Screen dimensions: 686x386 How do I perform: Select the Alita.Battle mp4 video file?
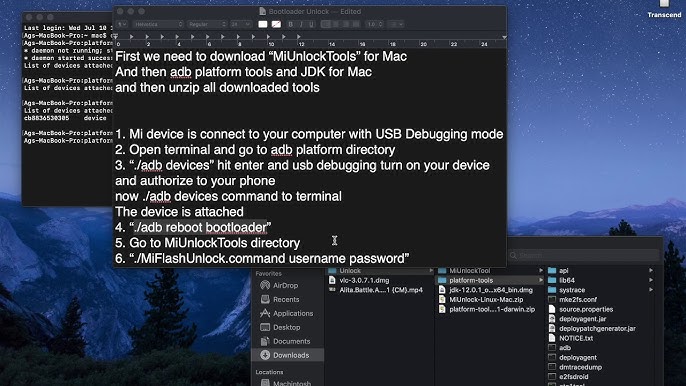point(381,290)
